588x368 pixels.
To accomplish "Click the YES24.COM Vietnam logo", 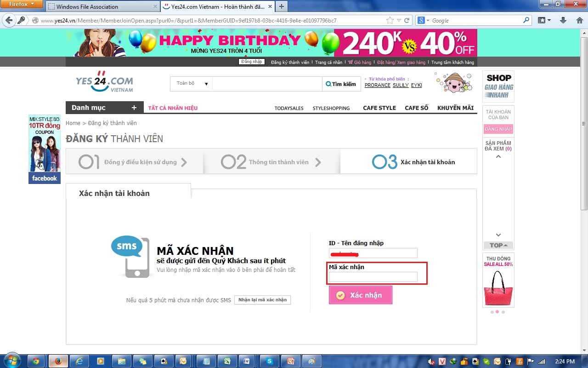I will click(x=104, y=82).
